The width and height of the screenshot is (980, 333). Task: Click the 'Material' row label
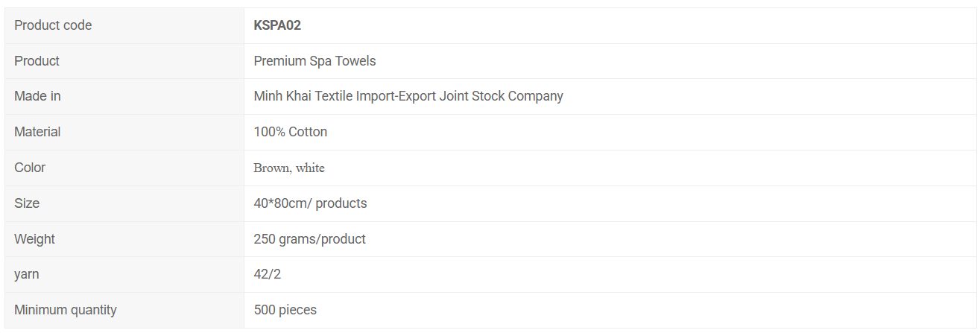pyautogui.click(x=37, y=132)
